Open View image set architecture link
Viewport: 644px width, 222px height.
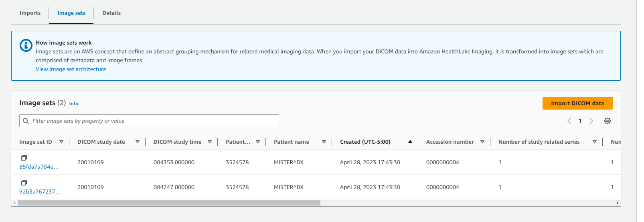tap(71, 69)
